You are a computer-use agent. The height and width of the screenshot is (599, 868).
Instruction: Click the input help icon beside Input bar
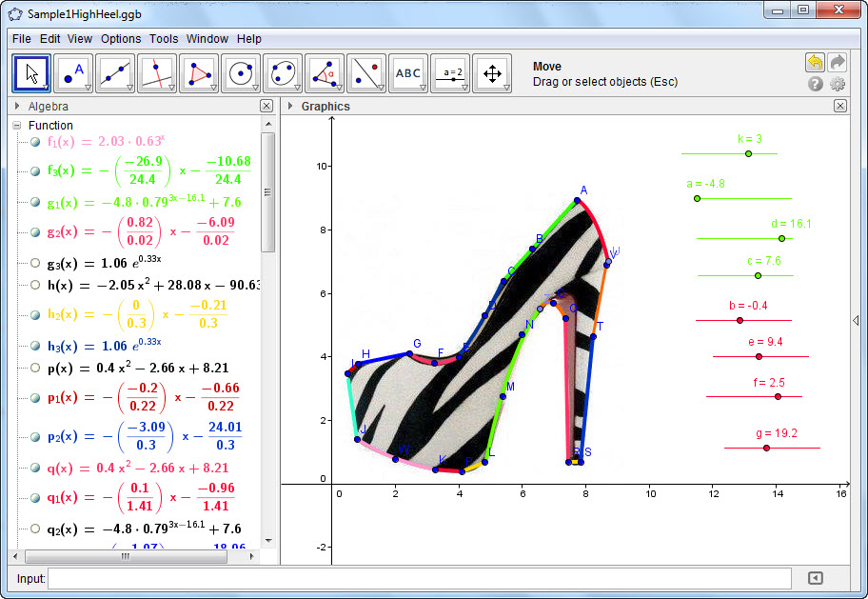(x=815, y=578)
